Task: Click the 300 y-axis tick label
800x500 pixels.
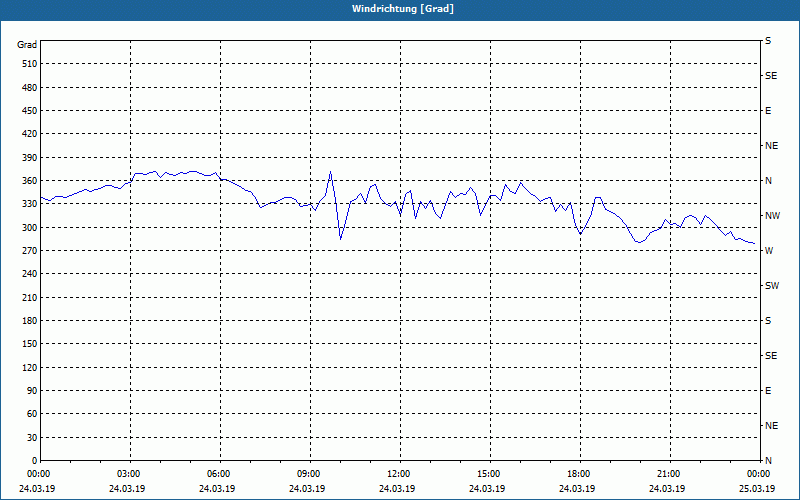Action: [x=30, y=227]
